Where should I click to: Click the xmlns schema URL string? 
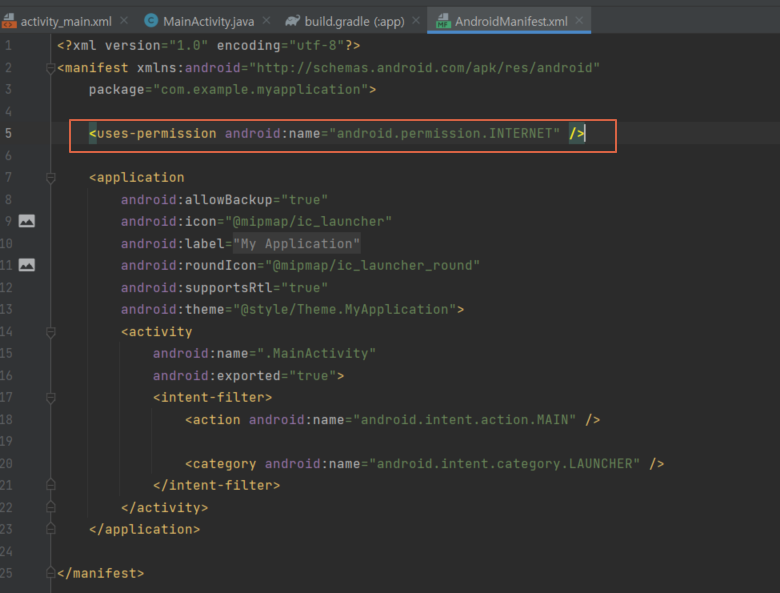(x=424, y=68)
